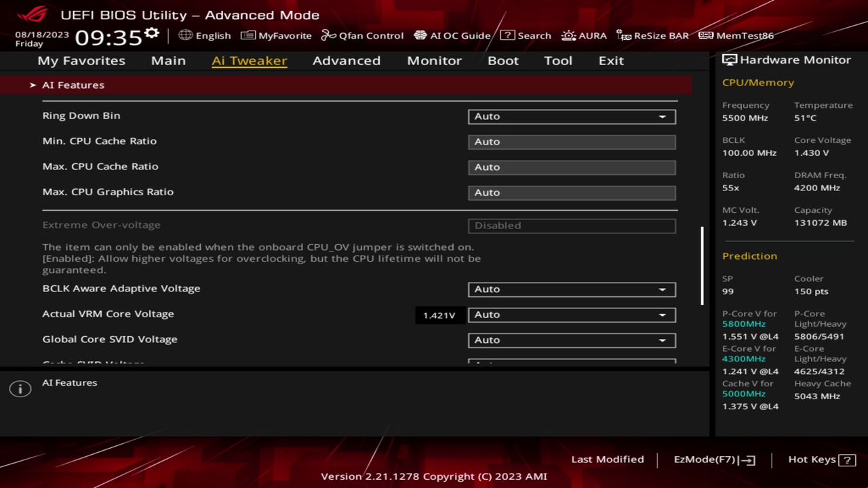Click the 51°C temperature value
This screenshot has height=488, width=868.
806,118
